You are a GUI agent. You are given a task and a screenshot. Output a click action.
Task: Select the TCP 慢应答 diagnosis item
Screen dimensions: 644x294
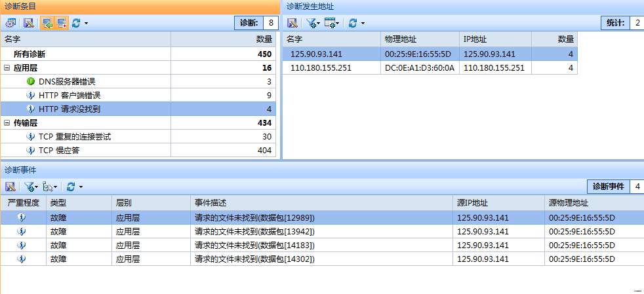click(64, 151)
